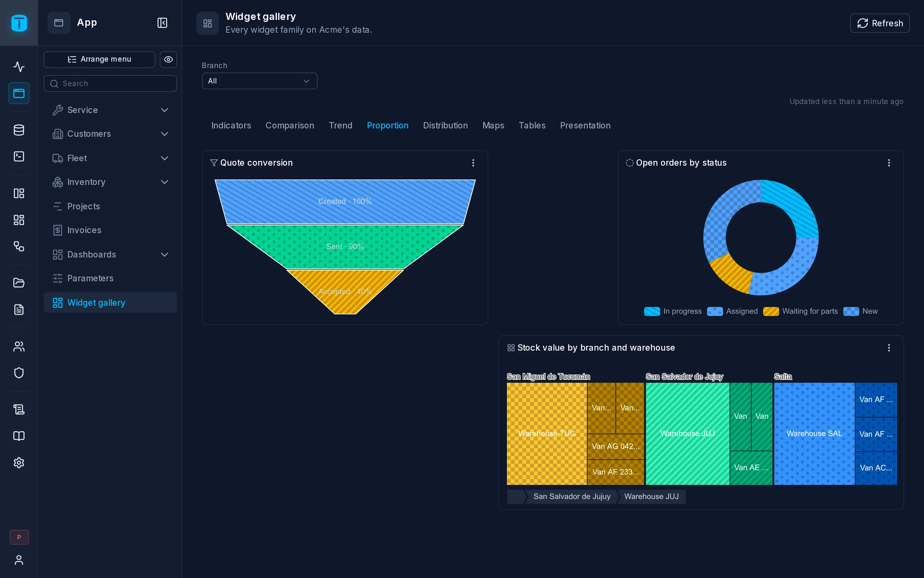
Task: Switch to the Indicators tab
Action: 231,125
